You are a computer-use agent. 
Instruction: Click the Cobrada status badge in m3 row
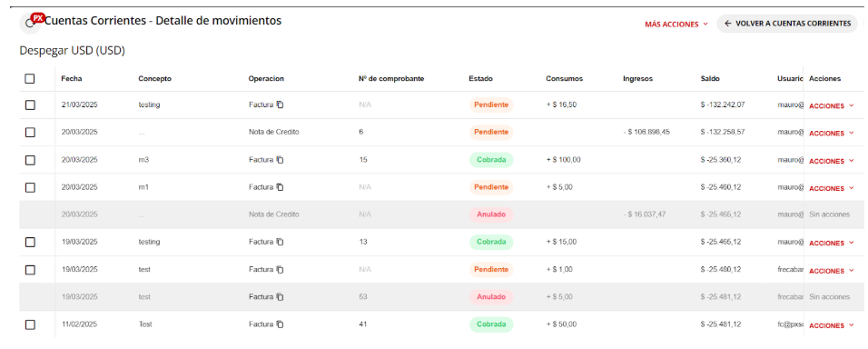(491, 160)
